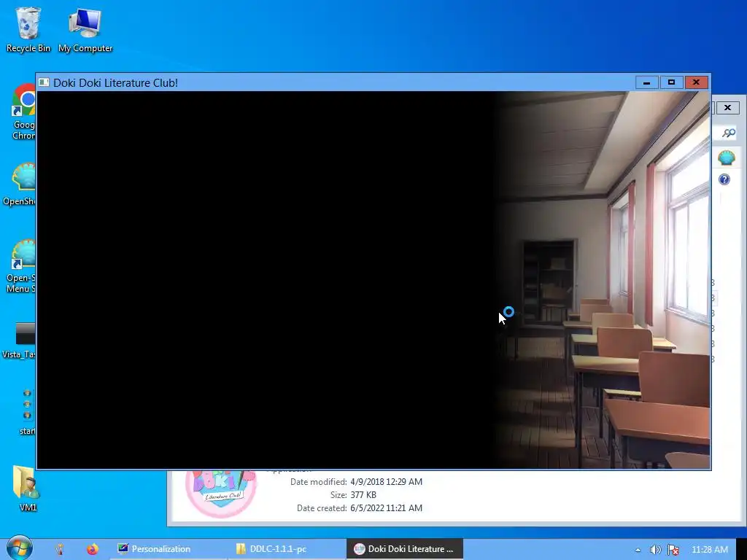Switch to the Personalization taskbar window

click(x=168, y=549)
